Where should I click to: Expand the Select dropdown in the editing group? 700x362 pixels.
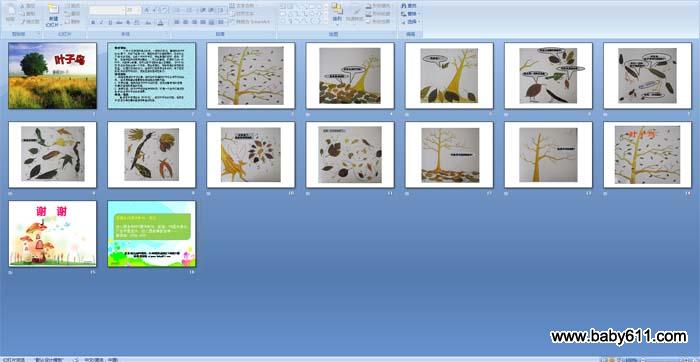point(410,21)
